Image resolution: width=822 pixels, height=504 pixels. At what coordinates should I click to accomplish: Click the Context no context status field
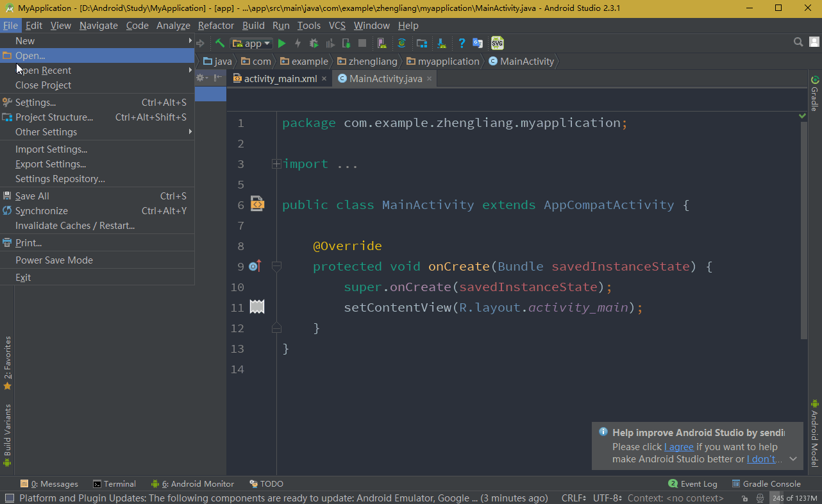coord(675,498)
